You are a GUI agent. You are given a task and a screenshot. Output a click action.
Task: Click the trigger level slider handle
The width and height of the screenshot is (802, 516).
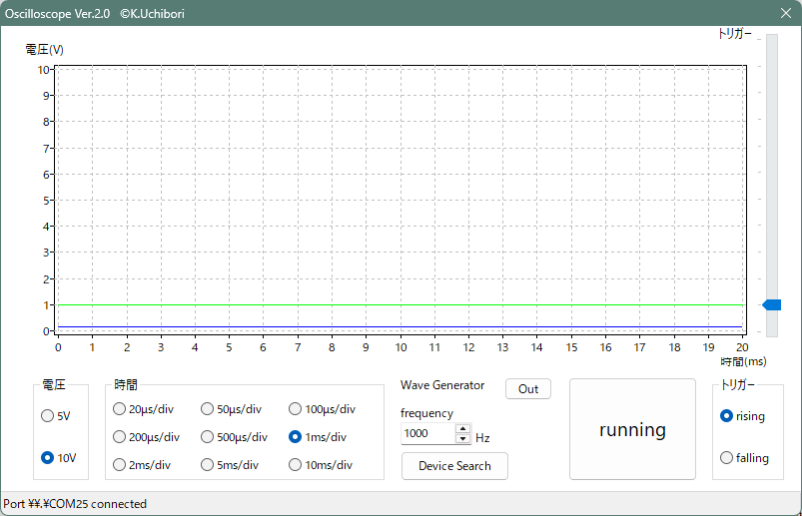coord(771,305)
